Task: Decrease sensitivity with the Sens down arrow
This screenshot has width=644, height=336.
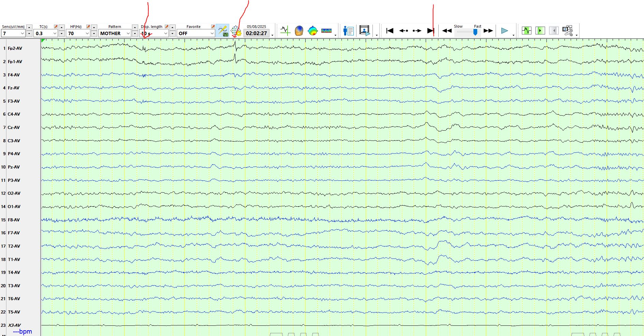Action: click(29, 33)
